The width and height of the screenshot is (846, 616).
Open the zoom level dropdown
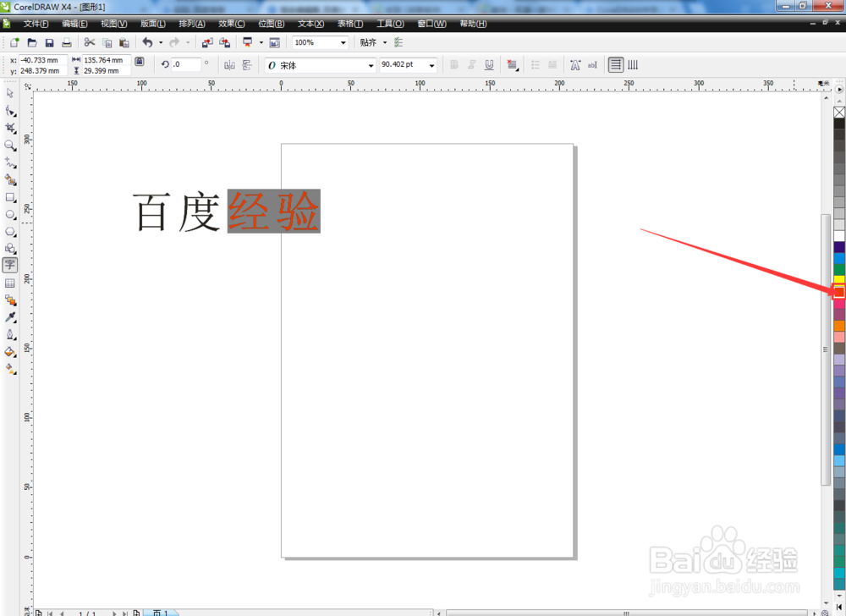point(343,42)
